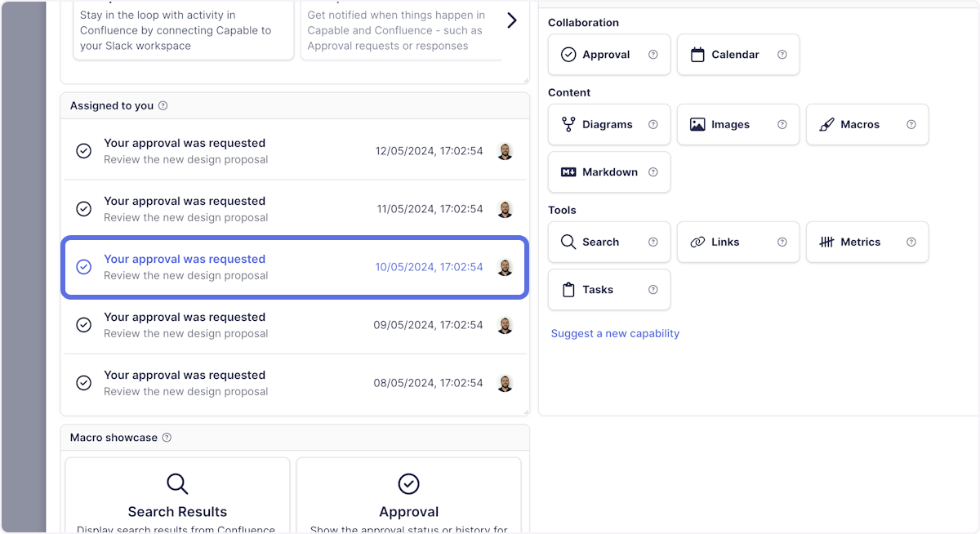Viewport: 980px width, 534px height.
Task: Select the Tasks clipboard tool
Action: (569, 290)
